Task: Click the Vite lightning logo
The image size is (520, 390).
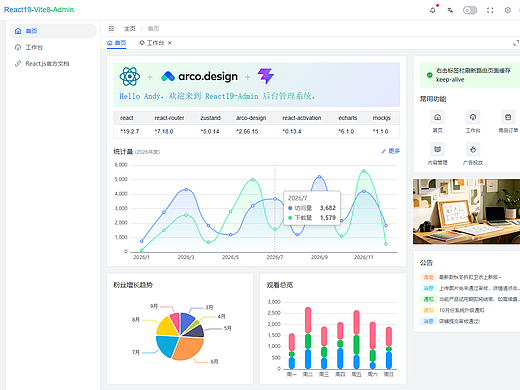Action: pyautogui.click(x=266, y=76)
